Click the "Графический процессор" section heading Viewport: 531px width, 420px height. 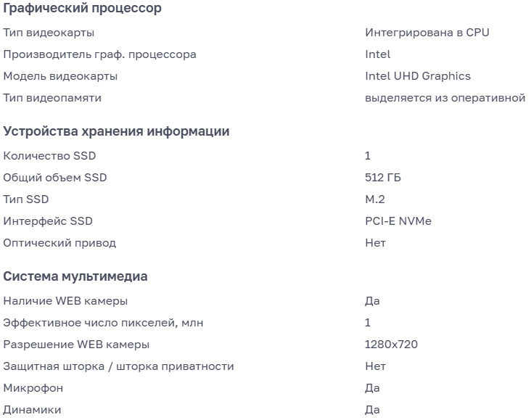(x=82, y=9)
